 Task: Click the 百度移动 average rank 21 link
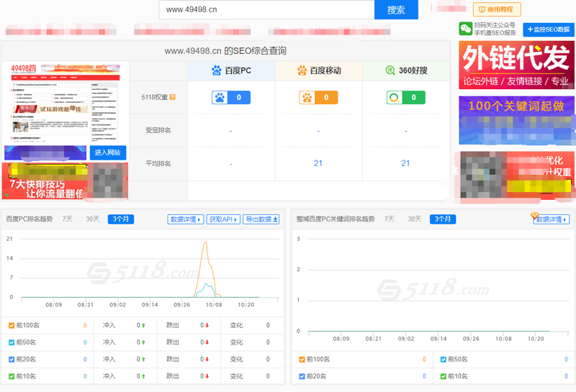[x=318, y=163]
